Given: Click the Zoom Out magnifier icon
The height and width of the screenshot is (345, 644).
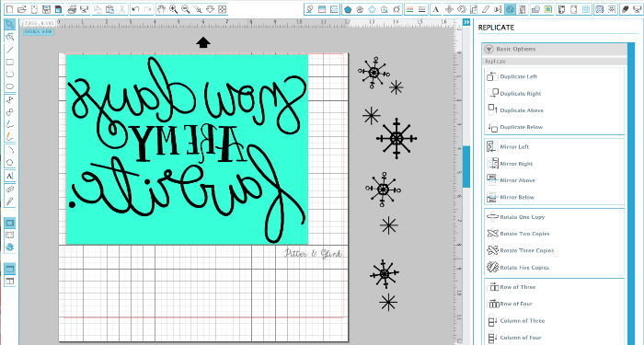Looking at the screenshot, I should pos(186,8).
